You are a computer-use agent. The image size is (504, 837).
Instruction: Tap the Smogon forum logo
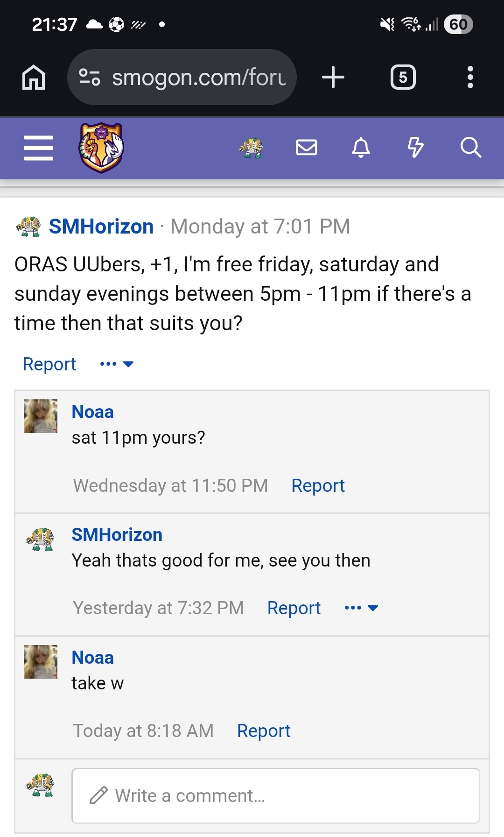tap(101, 148)
